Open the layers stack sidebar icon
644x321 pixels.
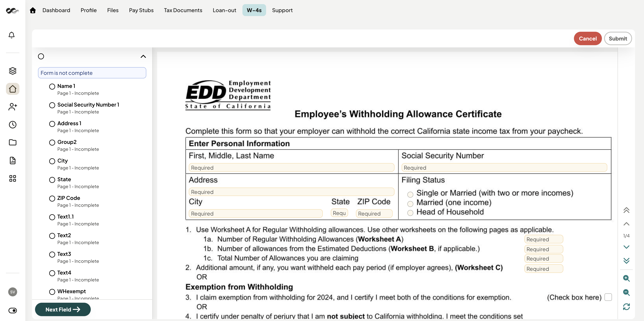(13, 71)
